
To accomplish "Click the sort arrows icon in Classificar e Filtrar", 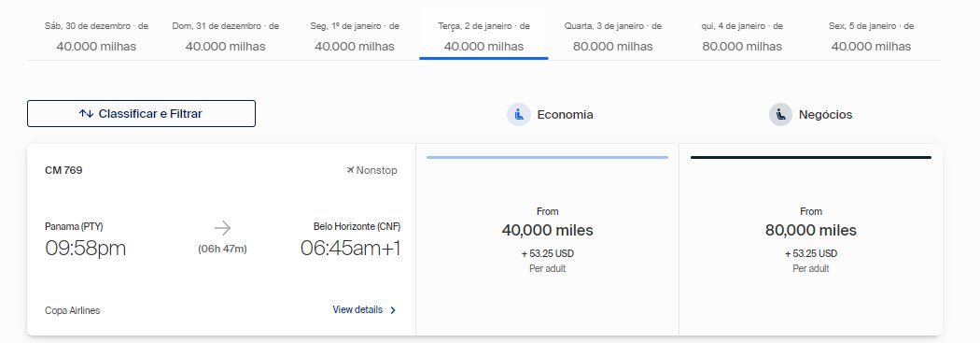I will [x=86, y=114].
